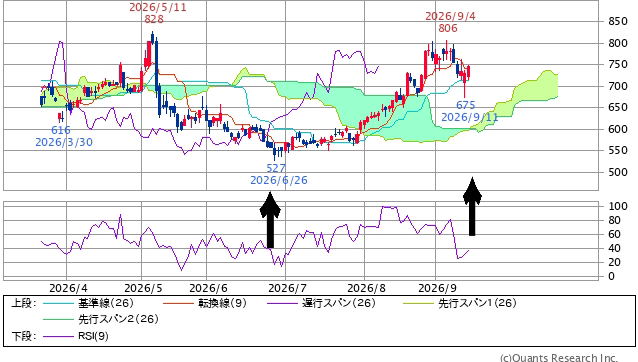Click the yellow-green 先行スパン1 legend line sample
The height and width of the screenshot is (362, 638).
coord(418,303)
